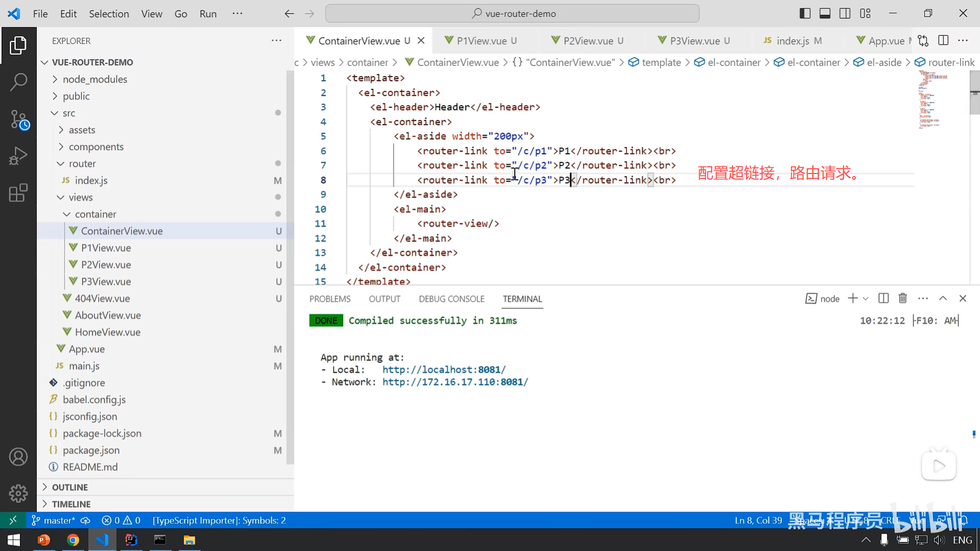The image size is (980, 551).
Task: Click the master branch status button
Action: (54, 520)
